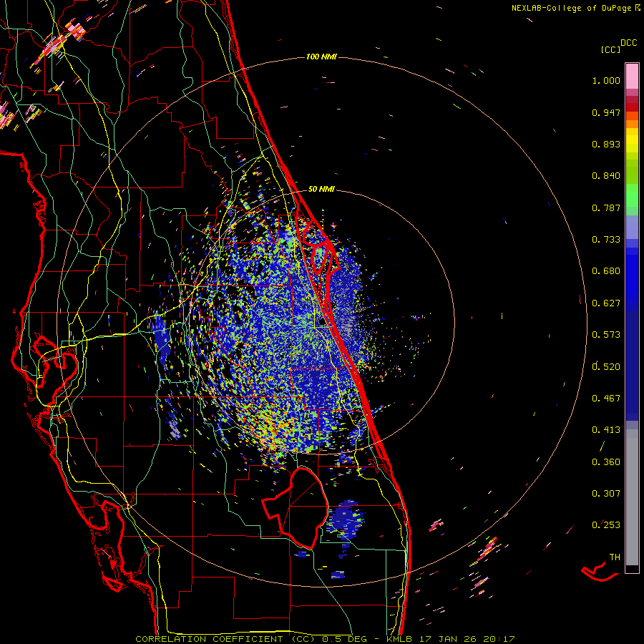Click the 0.360 scale value
The height and width of the screenshot is (644, 644).
(606, 462)
